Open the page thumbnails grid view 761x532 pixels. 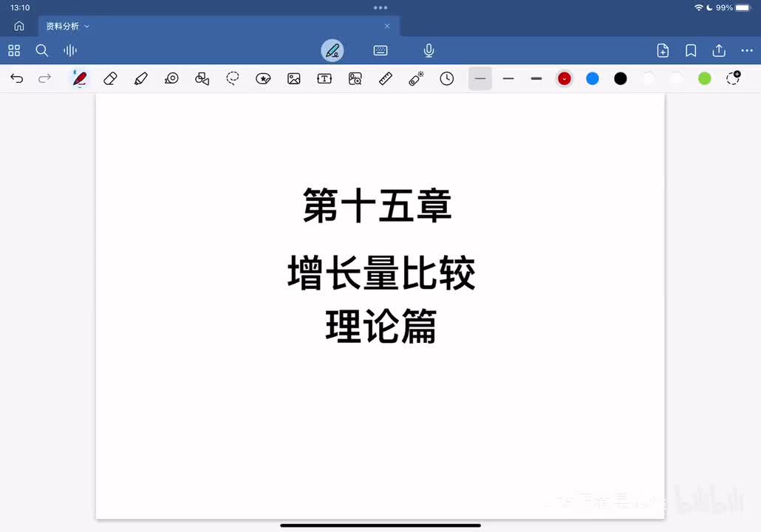pyautogui.click(x=14, y=50)
